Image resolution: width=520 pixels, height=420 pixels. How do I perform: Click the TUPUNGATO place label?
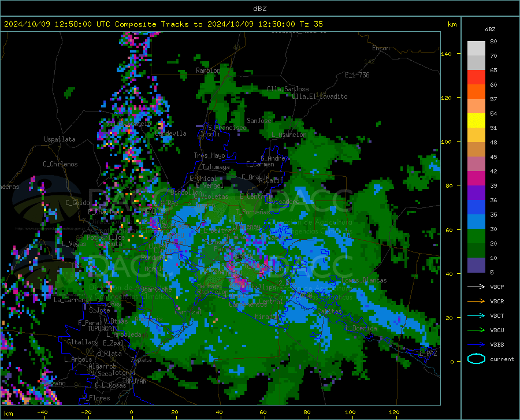coord(103,329)
